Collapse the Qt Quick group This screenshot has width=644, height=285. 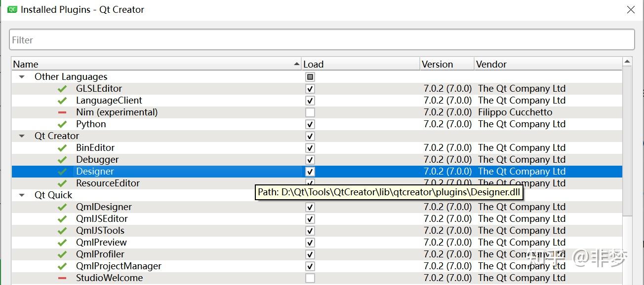(21, 195)
